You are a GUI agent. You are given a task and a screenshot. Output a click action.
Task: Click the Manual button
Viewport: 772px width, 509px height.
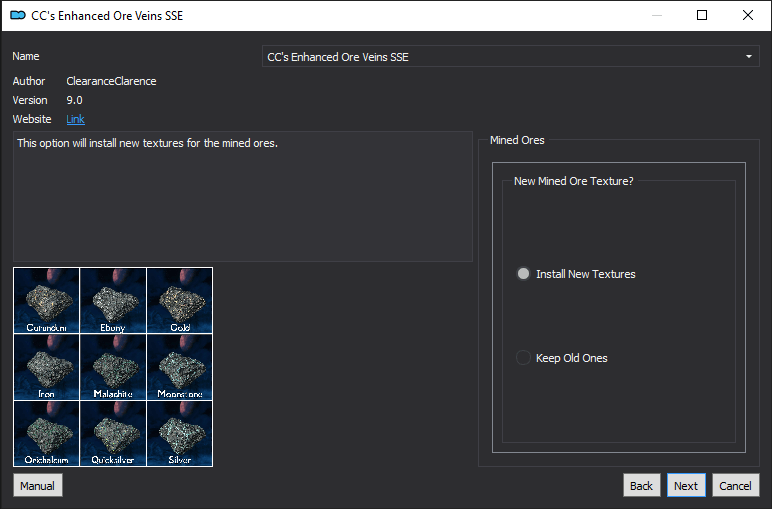38,486
